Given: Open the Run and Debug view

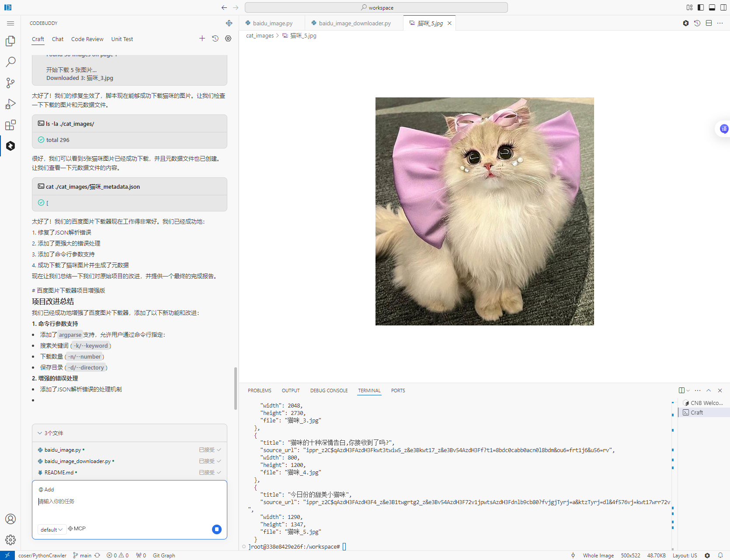Looking at the screenshot, I should click(x=10, y=104).
